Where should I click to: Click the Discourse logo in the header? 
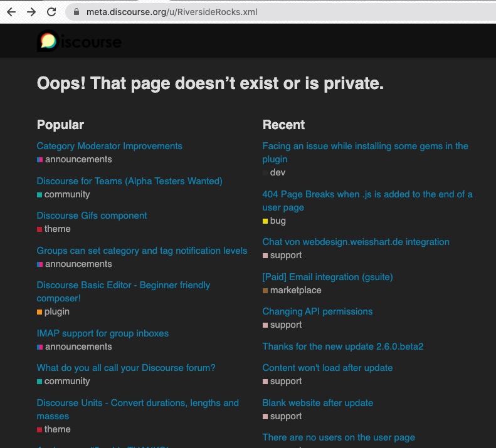[79, 41]
